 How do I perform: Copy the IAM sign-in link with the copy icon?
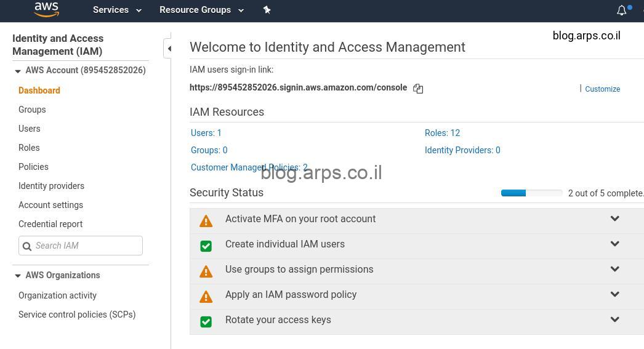418,88
